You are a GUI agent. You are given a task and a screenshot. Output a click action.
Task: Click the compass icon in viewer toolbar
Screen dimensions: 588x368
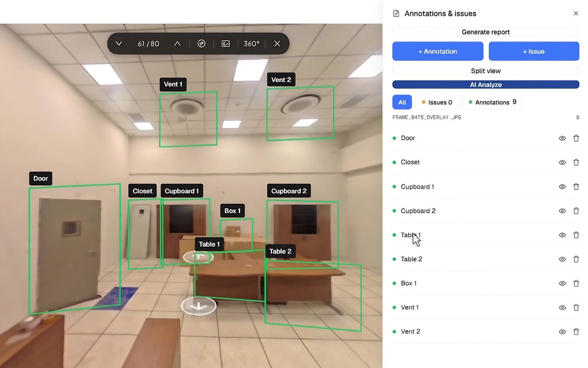201,43
